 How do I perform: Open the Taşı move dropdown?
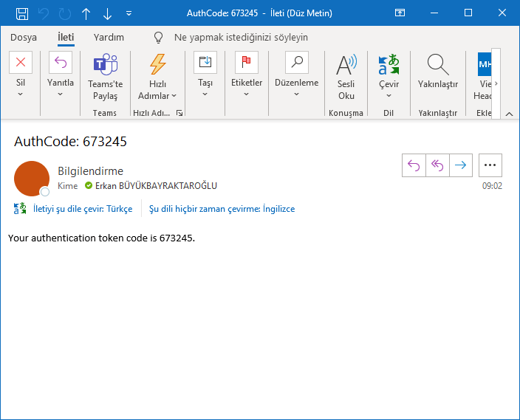point(205,94)
